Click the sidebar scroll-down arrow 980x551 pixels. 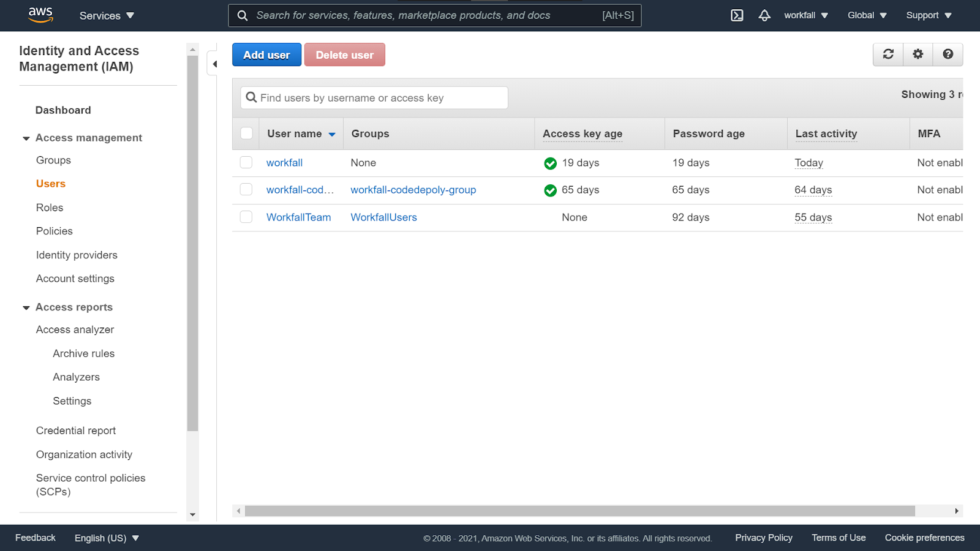pyautogui.click(x=192, y=515)
